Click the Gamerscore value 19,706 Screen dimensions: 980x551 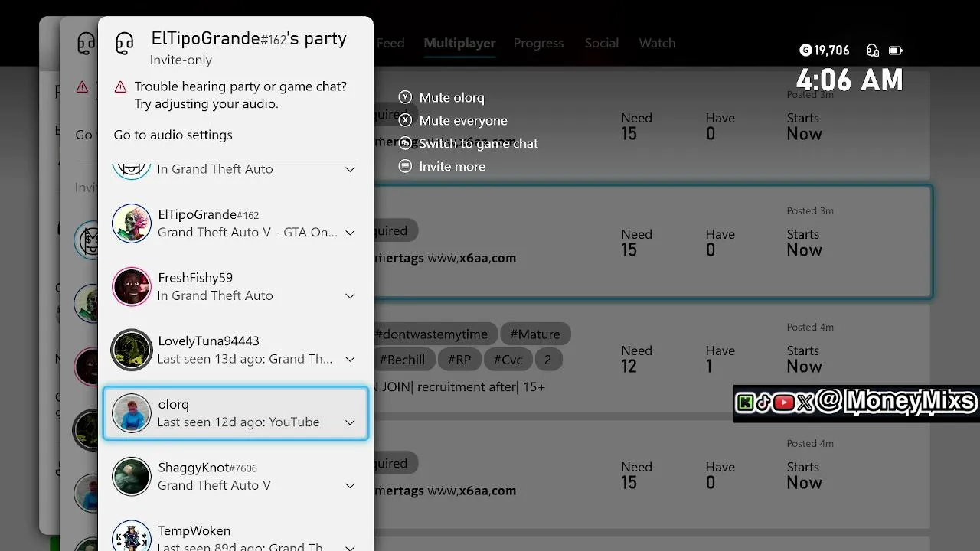click(831, 51)
